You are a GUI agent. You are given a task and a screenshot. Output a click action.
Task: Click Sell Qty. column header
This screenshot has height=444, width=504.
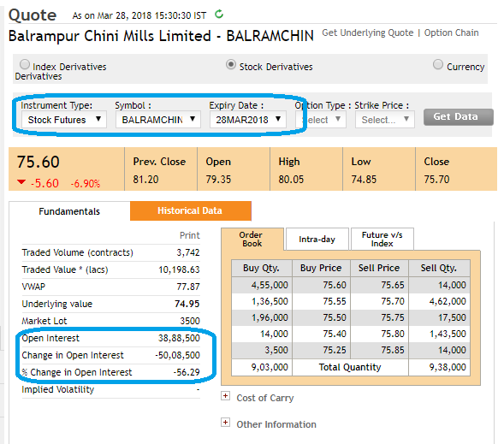click(x=439, y=268)
